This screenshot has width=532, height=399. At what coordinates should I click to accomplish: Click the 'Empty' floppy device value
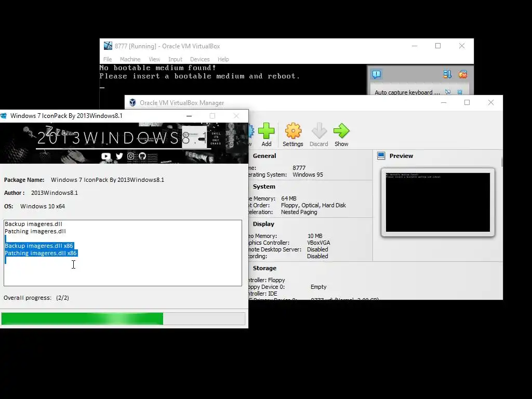[318, 287]
